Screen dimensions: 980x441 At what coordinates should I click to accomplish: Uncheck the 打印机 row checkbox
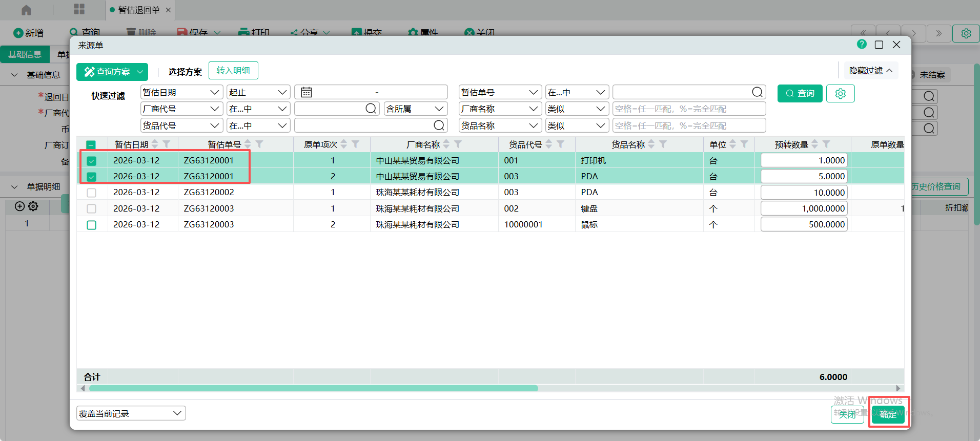point(92,161)
